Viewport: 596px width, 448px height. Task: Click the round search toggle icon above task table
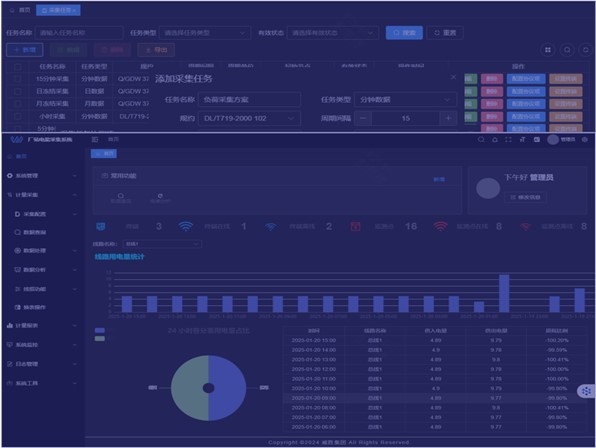point(567,50)
